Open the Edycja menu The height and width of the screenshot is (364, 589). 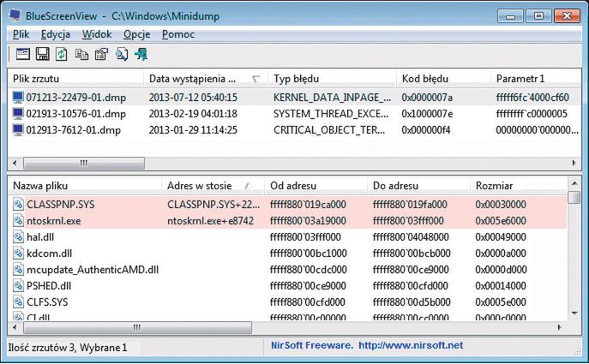click(56, 34)
